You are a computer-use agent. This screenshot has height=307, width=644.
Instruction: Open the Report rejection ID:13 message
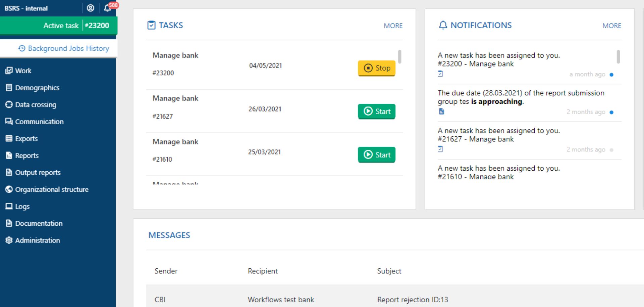[x=412, y=299]
